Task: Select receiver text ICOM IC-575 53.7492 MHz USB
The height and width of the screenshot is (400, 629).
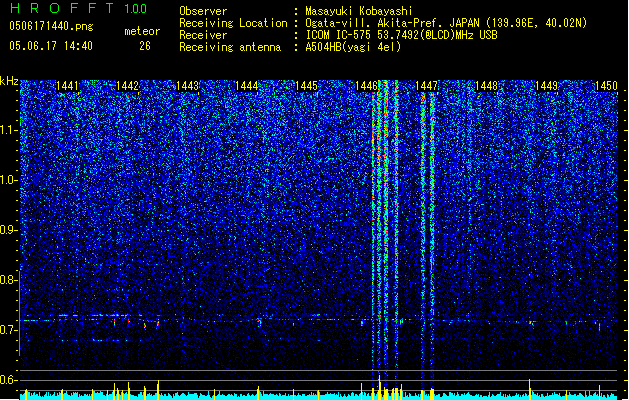Action: tap(401, 35)
